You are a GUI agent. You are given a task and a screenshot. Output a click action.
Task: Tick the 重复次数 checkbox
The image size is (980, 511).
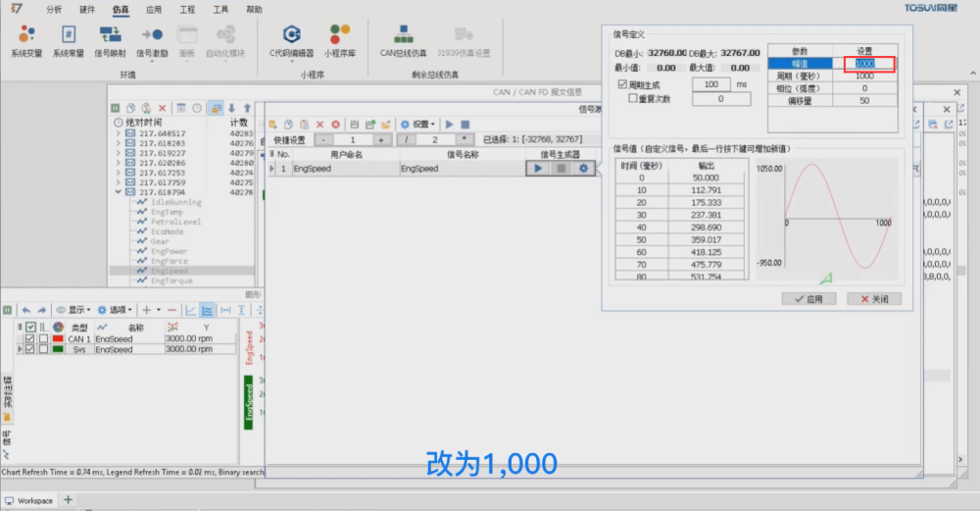tap(633, 98)
